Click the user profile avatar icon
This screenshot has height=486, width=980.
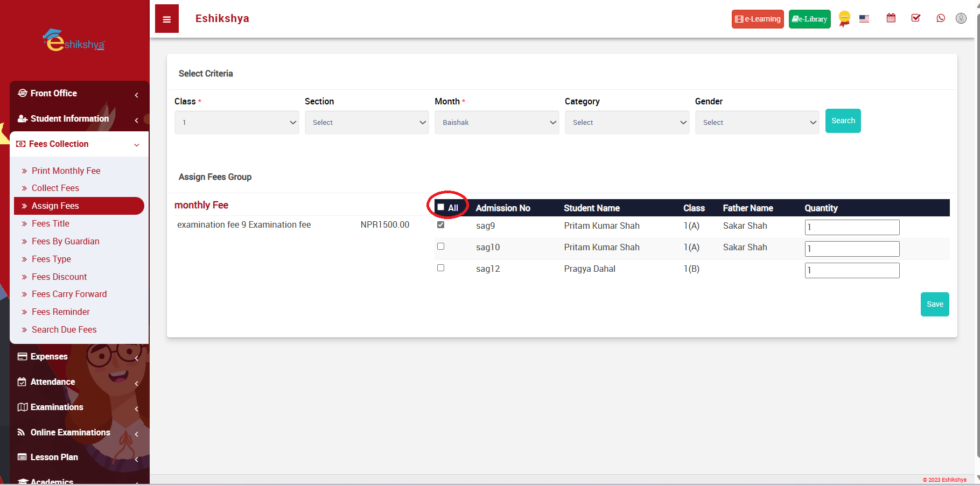click(961, 18)
